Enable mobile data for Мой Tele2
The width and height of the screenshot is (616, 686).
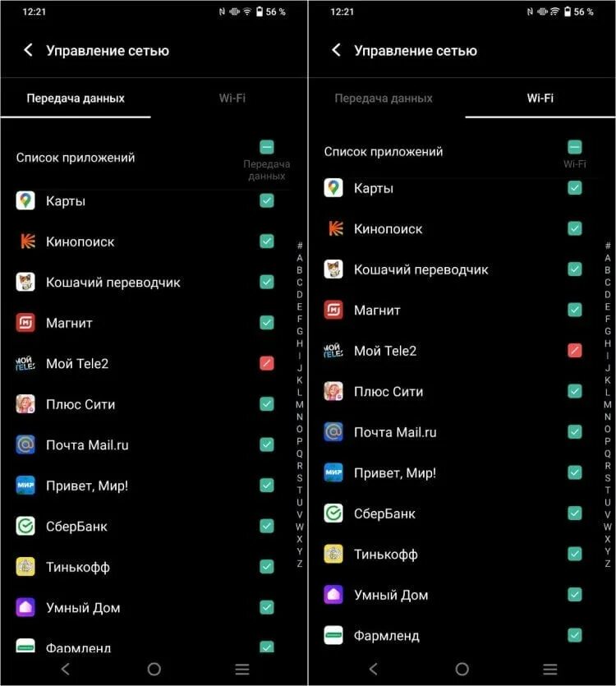(x=267, y=364)
